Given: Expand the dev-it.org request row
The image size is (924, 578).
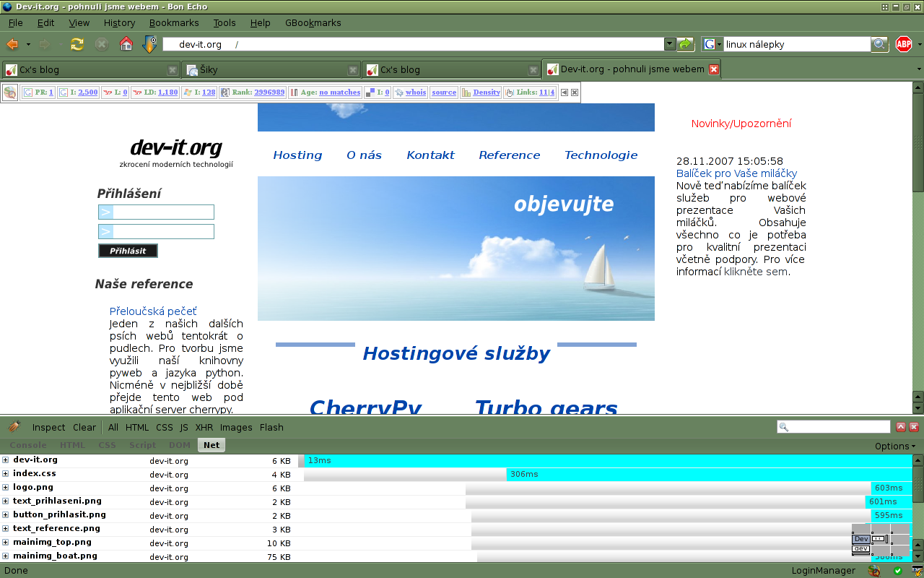Looking at the screenshot, I should [6, 460].
